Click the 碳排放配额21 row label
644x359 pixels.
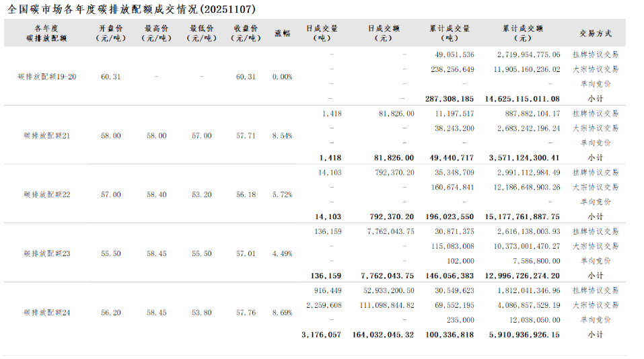(x=47, y=136)
